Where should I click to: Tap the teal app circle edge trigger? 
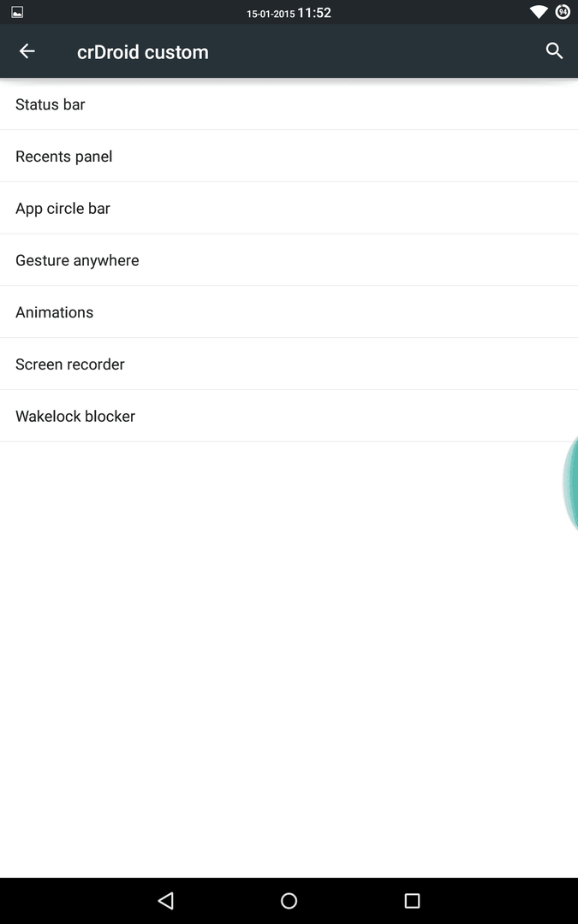point(571,483)
